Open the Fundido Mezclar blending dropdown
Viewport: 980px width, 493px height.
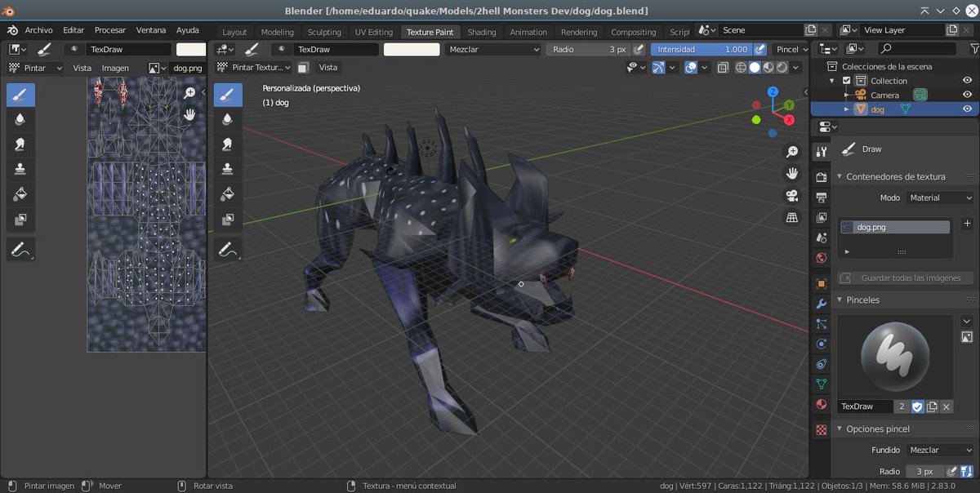tap(939, 450)
